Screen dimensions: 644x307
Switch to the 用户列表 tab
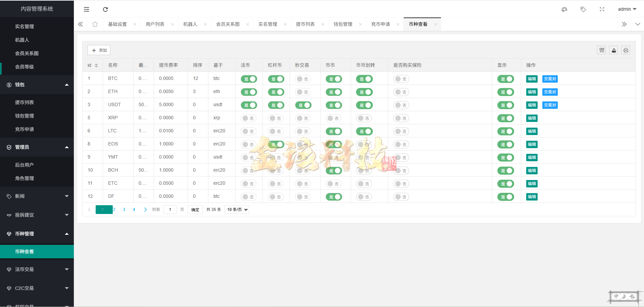(x=155, y=24)
